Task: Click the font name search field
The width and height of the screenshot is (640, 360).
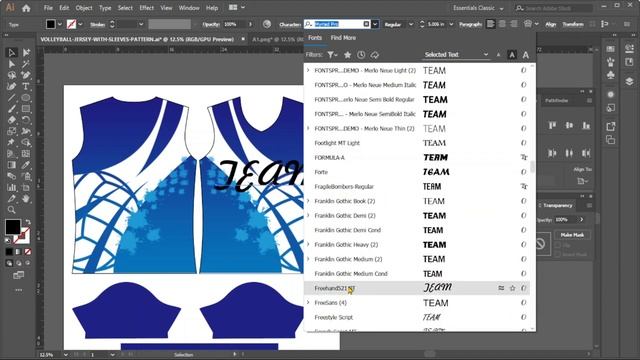Action: tap(338, 24)
